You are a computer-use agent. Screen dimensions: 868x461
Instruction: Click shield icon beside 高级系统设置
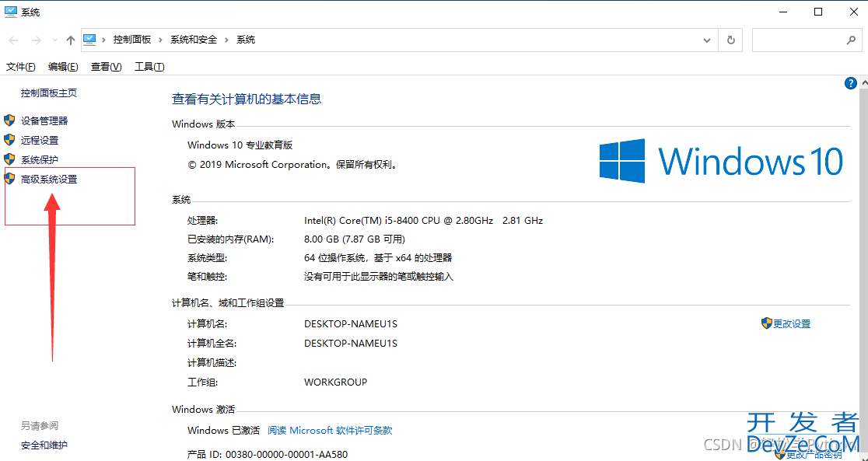9,179
